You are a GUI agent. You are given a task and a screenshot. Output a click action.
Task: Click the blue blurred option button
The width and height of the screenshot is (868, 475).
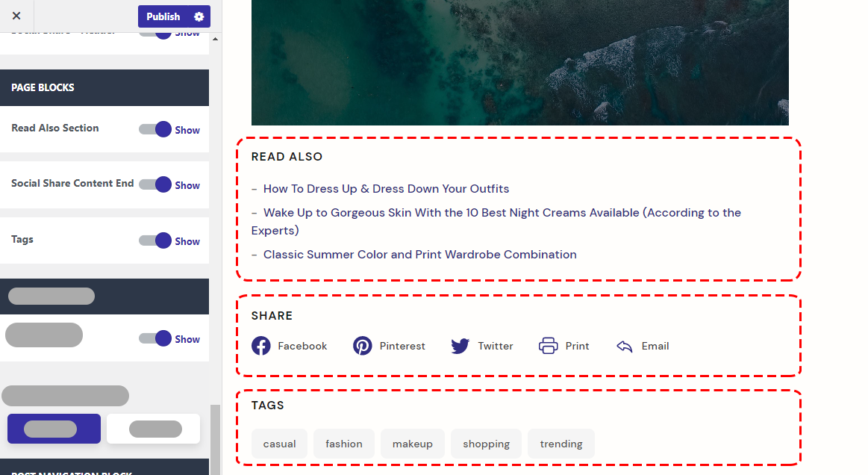[x=54, y=429]
